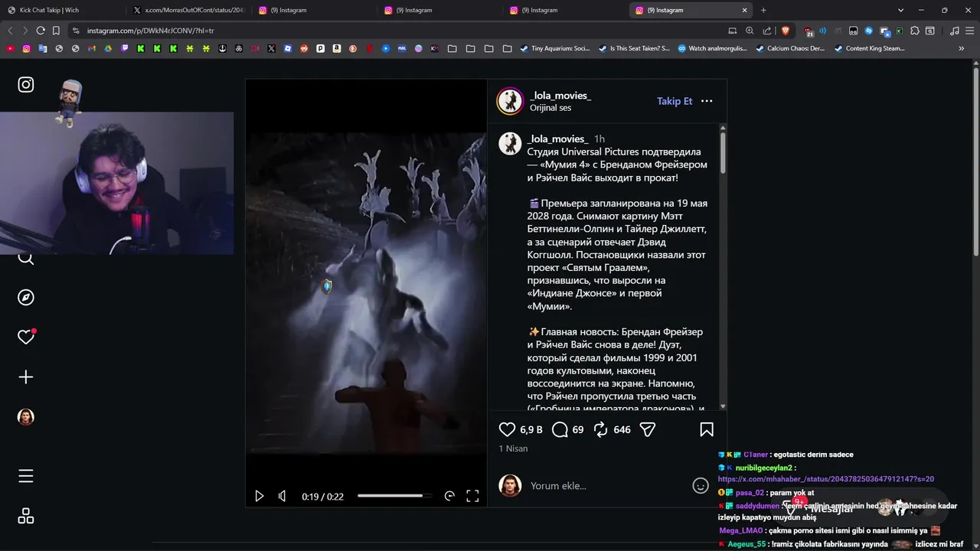Image resolution: width=980 pixels, height=551 pixels.
Task: Like the post with heart icon
Action: (507, 430)
